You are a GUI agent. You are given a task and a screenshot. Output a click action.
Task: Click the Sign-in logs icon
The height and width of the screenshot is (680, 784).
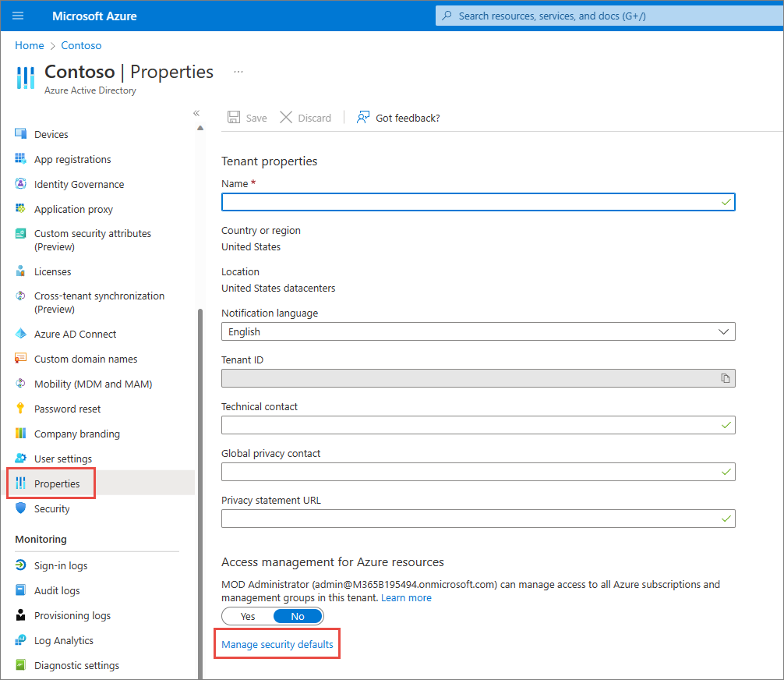pyautogui.click(x=20, y=565)
